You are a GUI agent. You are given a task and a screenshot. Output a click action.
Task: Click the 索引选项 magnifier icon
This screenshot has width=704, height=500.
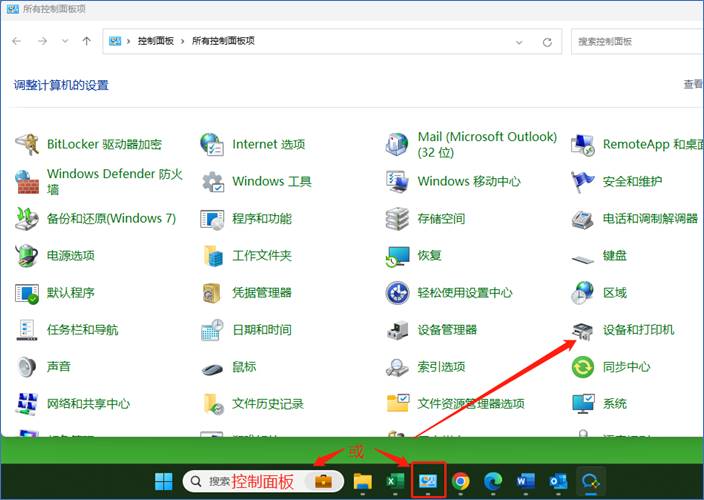tap(397, 367)
